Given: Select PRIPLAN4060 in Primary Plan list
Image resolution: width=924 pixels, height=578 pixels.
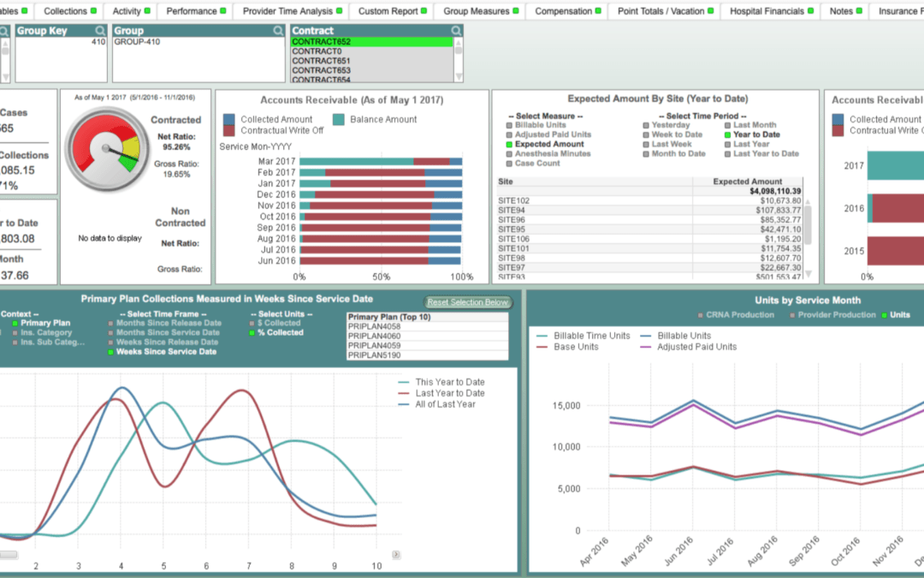Looking at the screenshot, I should click(x=372, y=336).
